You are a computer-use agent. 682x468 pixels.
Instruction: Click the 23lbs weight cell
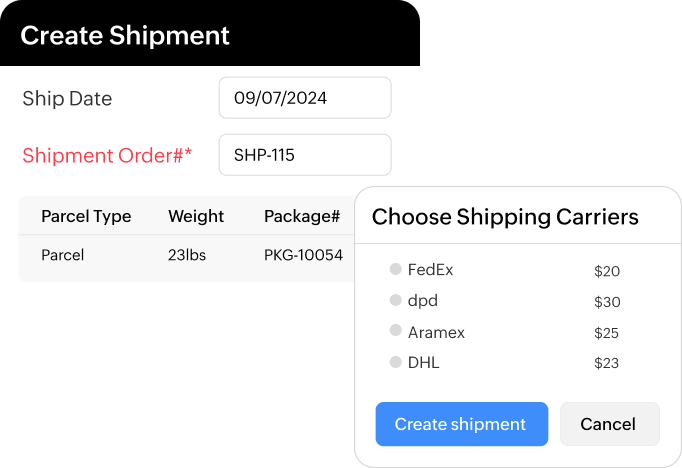click(x=187, y=255)
